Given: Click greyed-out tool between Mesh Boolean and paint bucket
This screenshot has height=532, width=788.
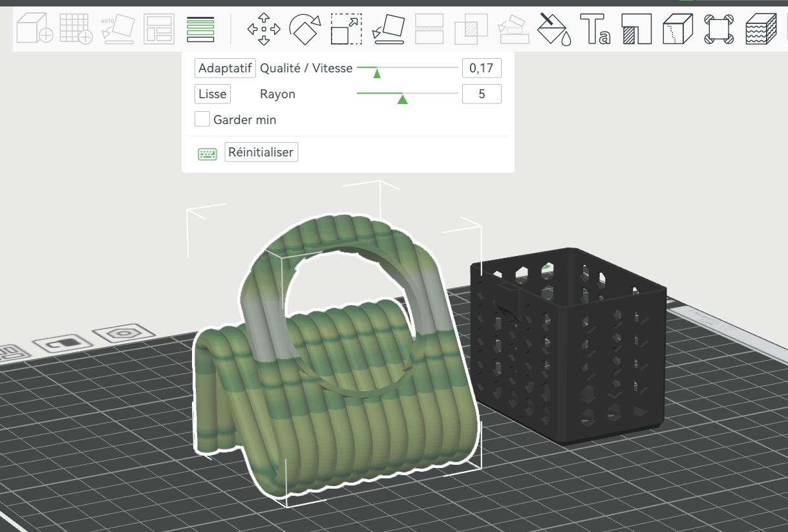Looking at the screenshot, I should point(513,29).
